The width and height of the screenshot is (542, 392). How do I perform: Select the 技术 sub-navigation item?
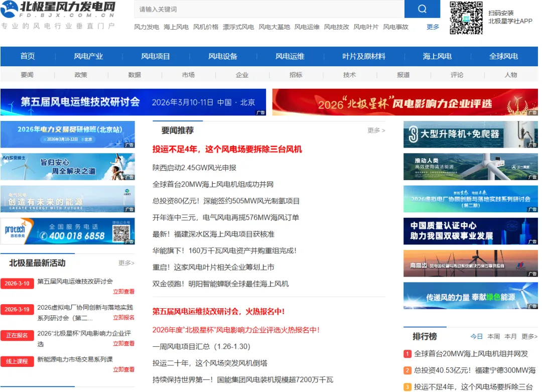(349, 75)
